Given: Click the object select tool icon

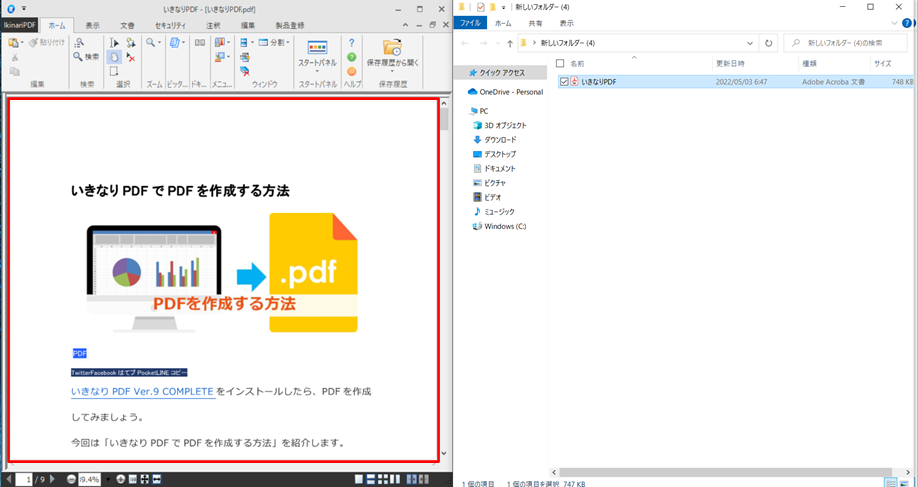Looking at the screenshot, I should [131, 43].
